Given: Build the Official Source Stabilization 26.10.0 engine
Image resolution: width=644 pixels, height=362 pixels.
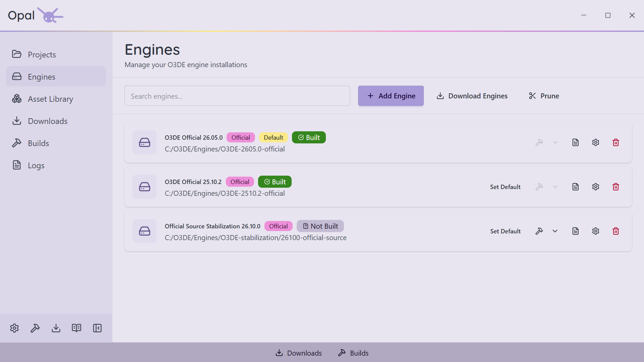Looking at the screenshot, I should coord(539,231).
